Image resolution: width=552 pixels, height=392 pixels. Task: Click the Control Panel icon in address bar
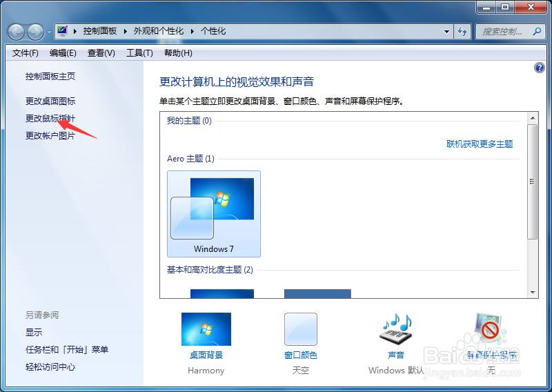[x=62, y=31]
